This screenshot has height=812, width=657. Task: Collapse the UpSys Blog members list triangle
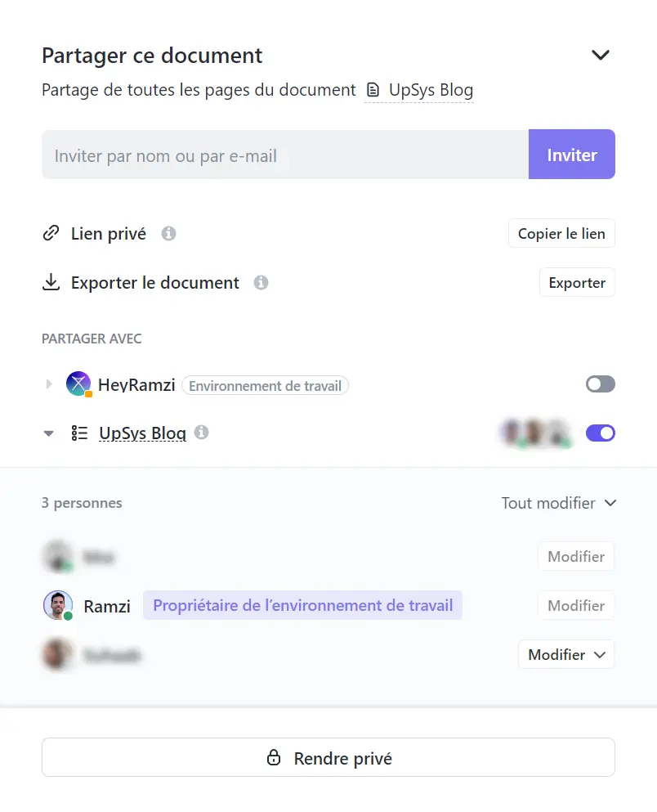49,433
